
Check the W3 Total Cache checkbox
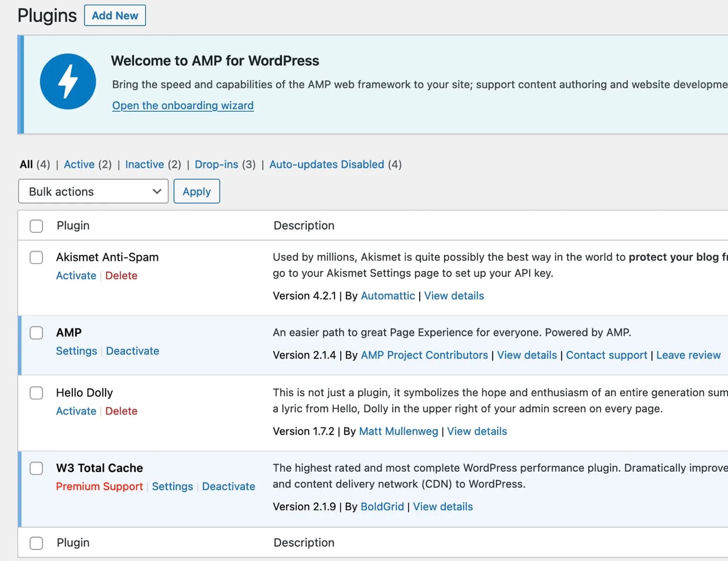click(x=37, y=468)
